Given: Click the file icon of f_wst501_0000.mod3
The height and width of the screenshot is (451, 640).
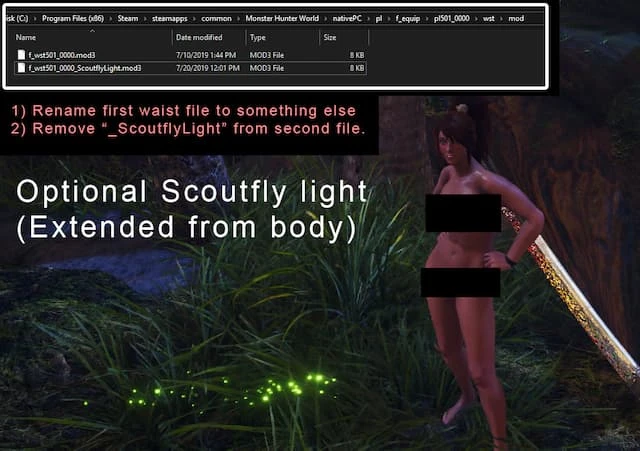Looking at the screenshot, I should [21, 55].
